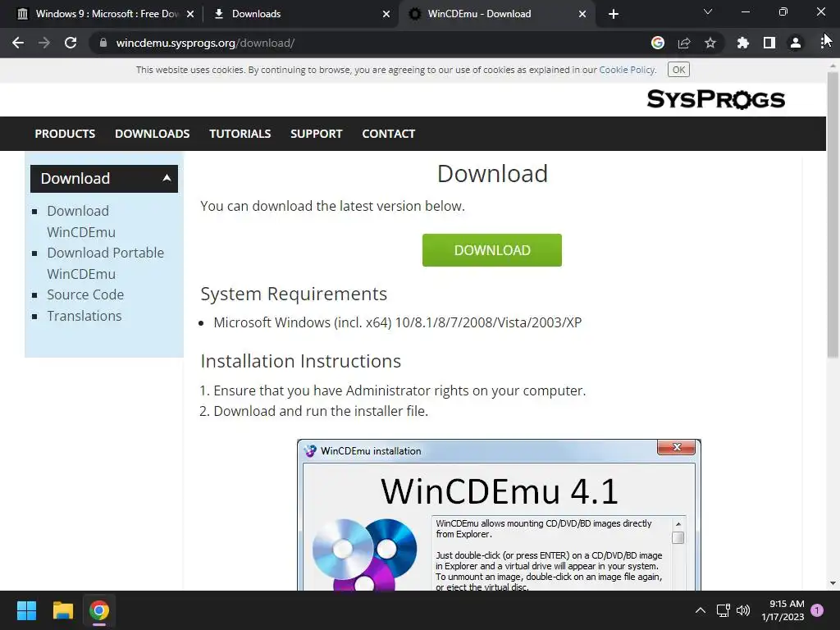Open the SUPPORT menu
840x630 pixels.
click(x=316, y=134)
